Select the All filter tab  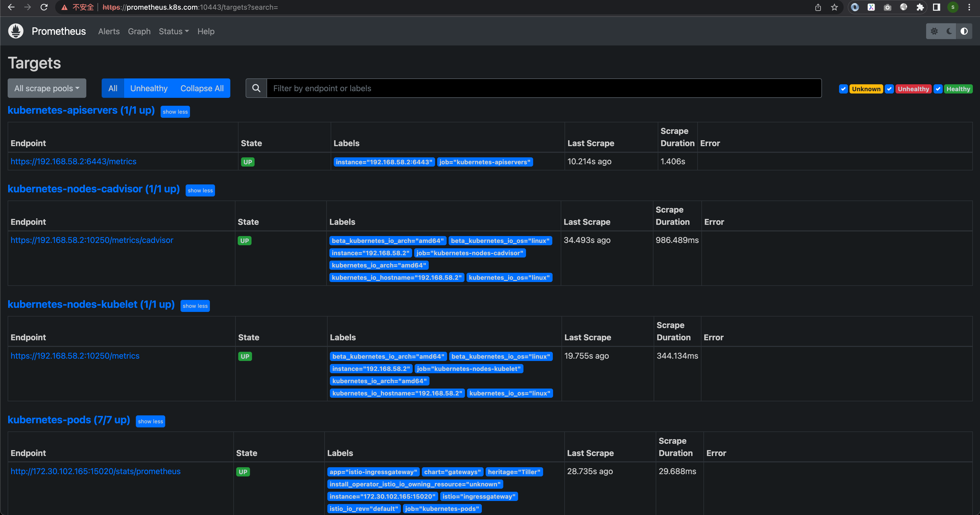[113, 88]
